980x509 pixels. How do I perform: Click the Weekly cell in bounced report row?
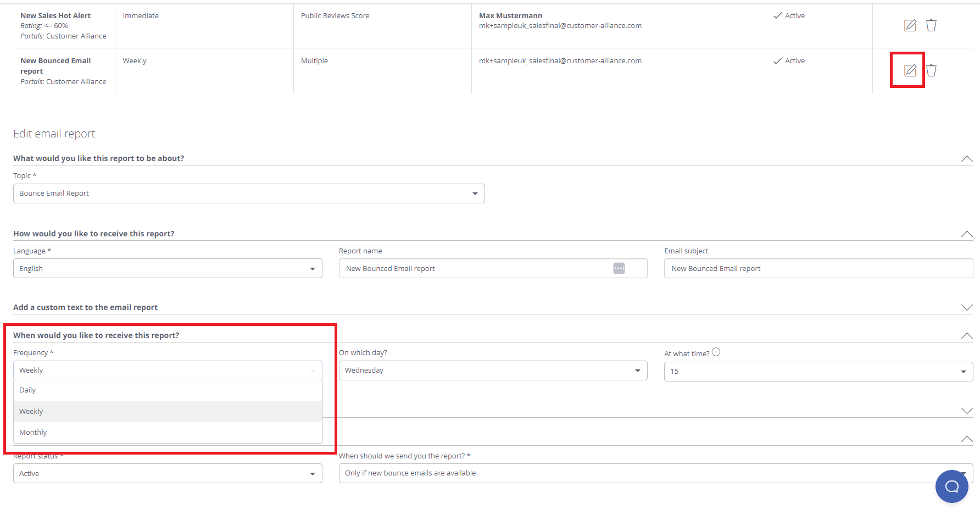coord(135,60)
